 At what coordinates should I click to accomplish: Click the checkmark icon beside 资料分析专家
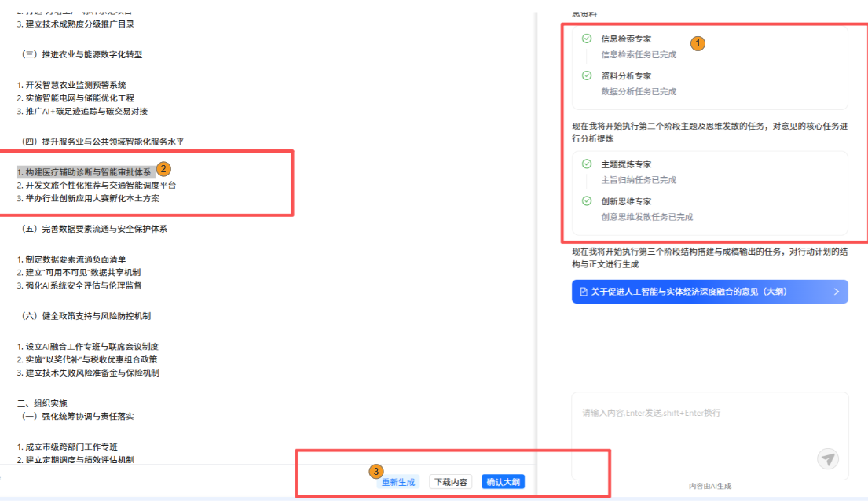point(587,75)
